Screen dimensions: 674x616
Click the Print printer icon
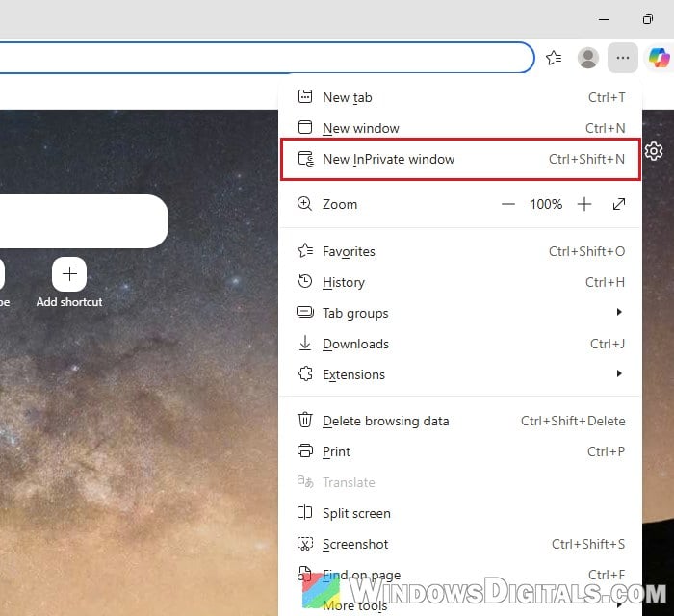[305, 450]
